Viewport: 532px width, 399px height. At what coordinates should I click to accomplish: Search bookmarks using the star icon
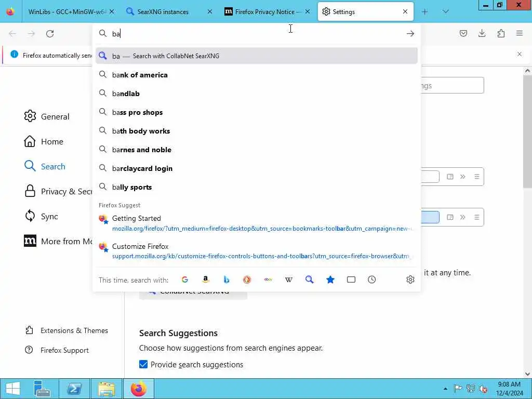(330, 280)
